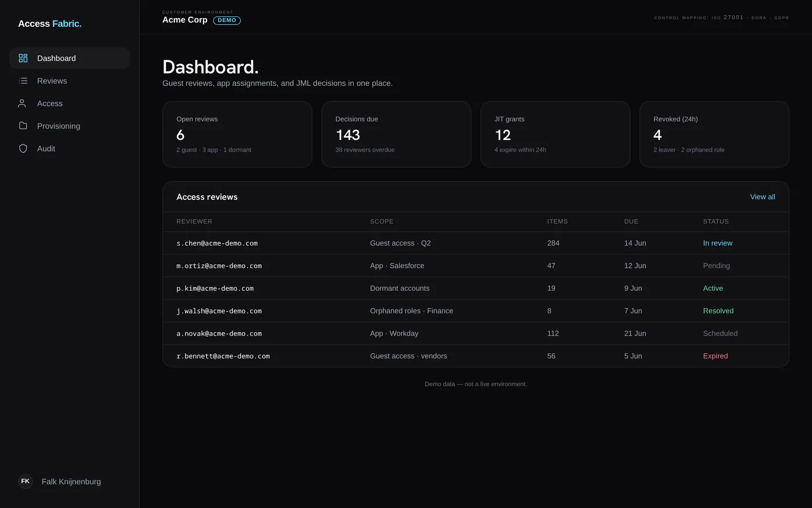Screen dimensions: 812x508
Task: Click the Orphaned roles · Finance scope
Action: 412,311
